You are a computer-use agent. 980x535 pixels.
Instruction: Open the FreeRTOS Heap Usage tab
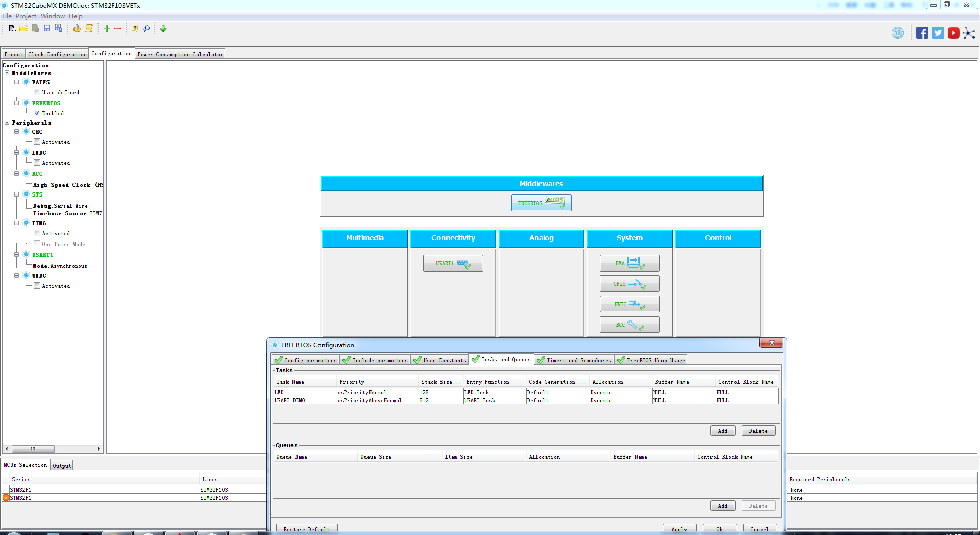pyautogui.click(x=651, y=360)
